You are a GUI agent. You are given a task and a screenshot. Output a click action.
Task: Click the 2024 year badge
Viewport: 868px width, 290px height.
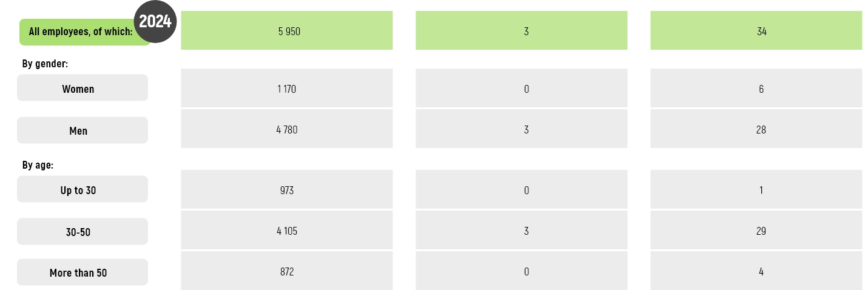pos(155,22)
